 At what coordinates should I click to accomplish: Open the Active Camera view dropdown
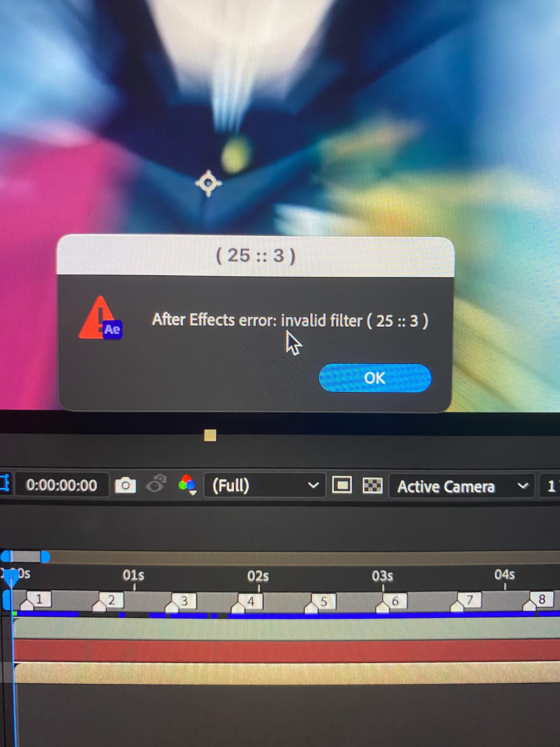(461, 486)
